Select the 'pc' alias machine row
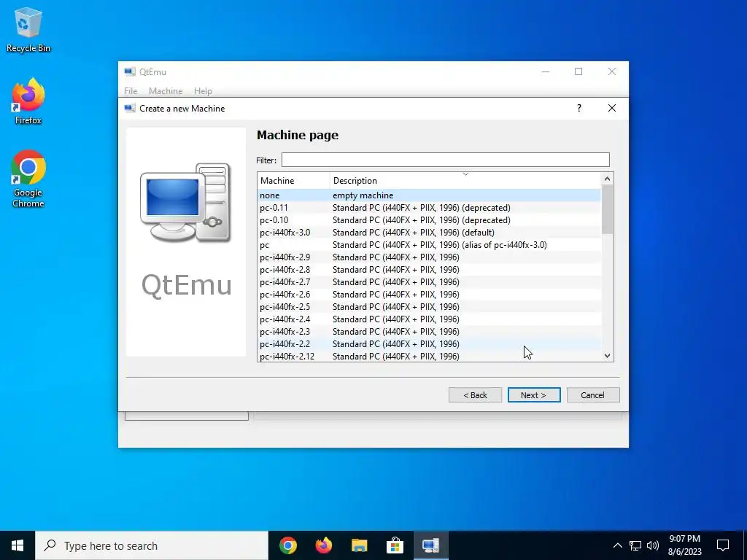Viewport: 747px width, 560px height. [429, 245]
